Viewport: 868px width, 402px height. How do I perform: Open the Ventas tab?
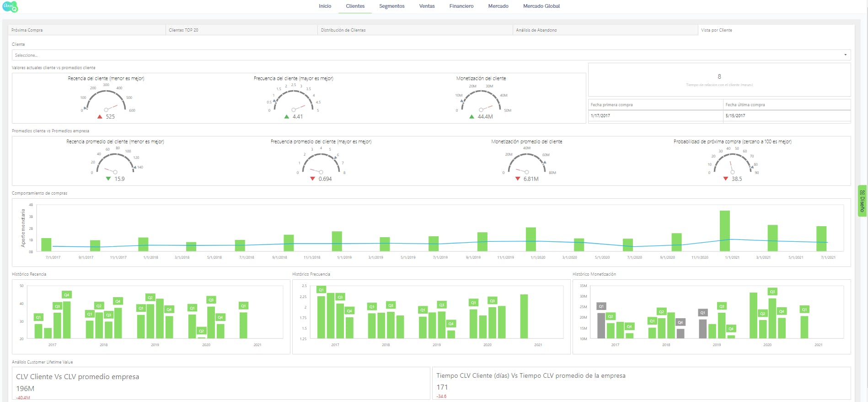[427, 6]
